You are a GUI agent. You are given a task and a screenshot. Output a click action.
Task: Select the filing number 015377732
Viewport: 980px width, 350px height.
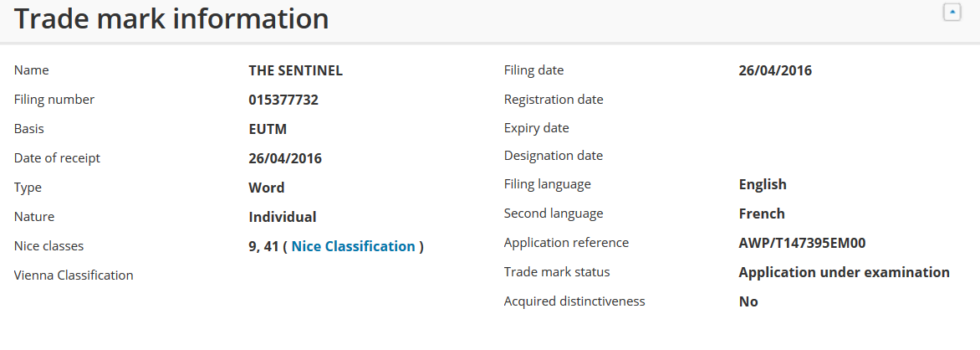pos(283,100)
